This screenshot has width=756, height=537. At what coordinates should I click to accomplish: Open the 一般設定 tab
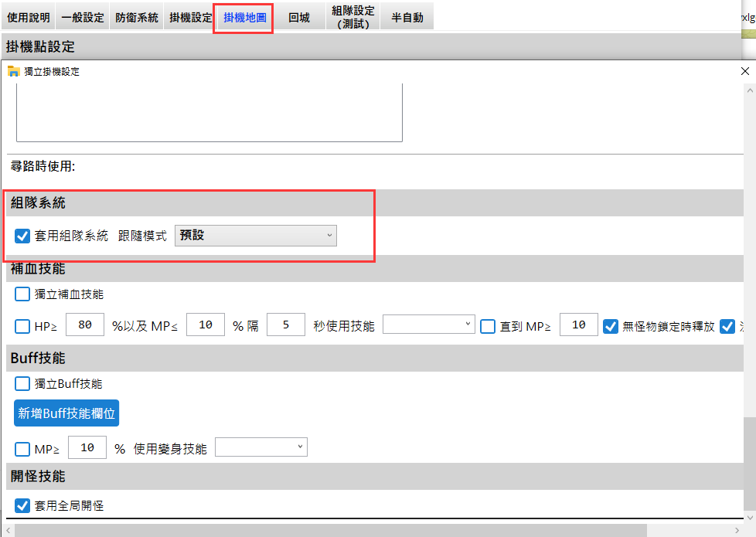83,17
